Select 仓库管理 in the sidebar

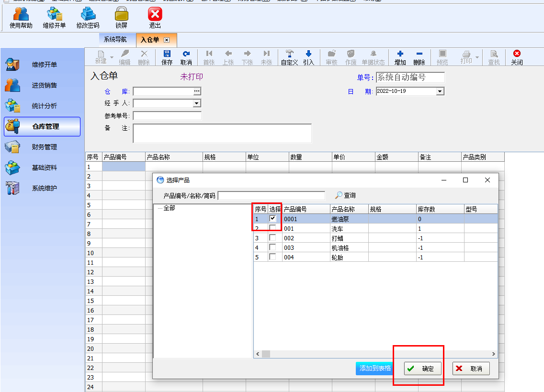(42, 127)
